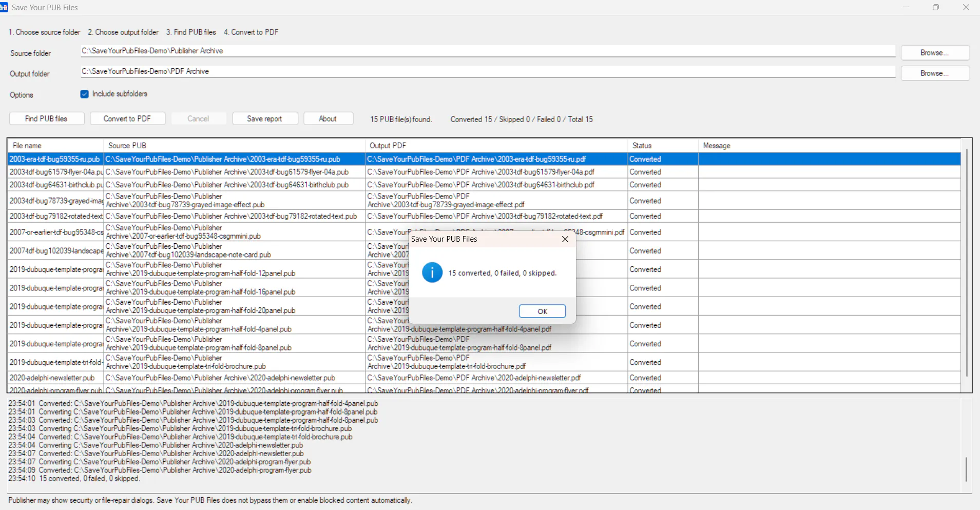
Task: Select the 2007-or-earlier-tdf-bug95348 file row
Action: click(484, 232)
